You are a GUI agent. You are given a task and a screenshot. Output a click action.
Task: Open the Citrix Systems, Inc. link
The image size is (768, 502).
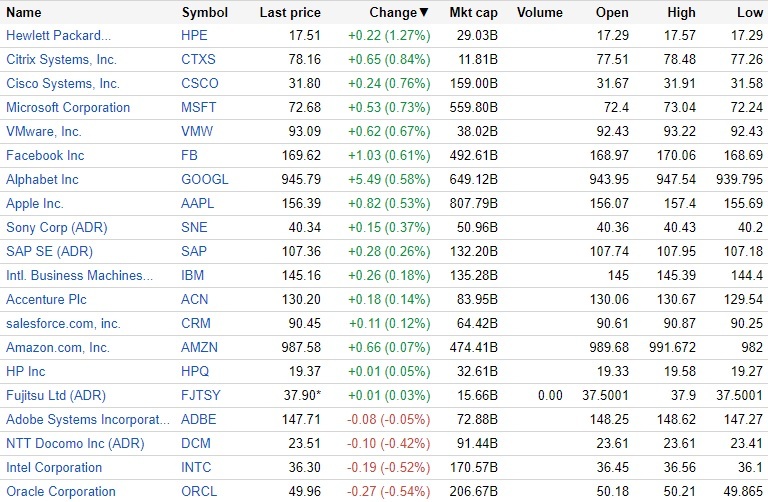tap(62, 59)
